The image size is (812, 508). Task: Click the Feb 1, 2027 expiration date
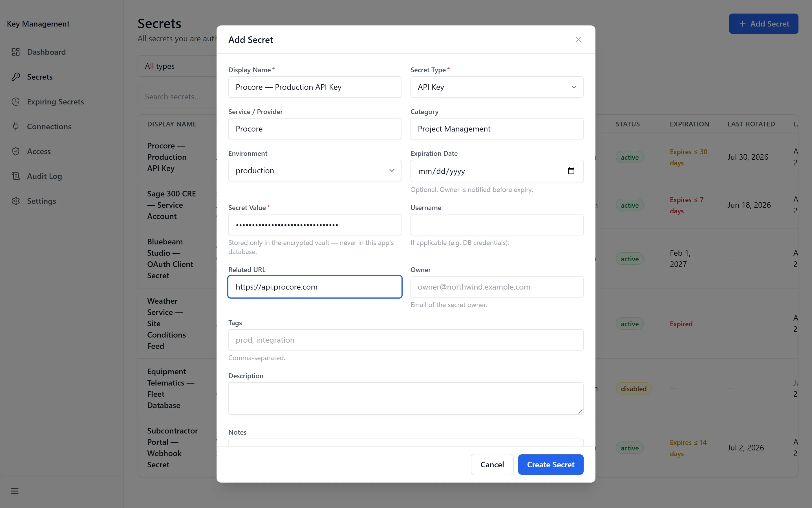click(x=680, y=258)
